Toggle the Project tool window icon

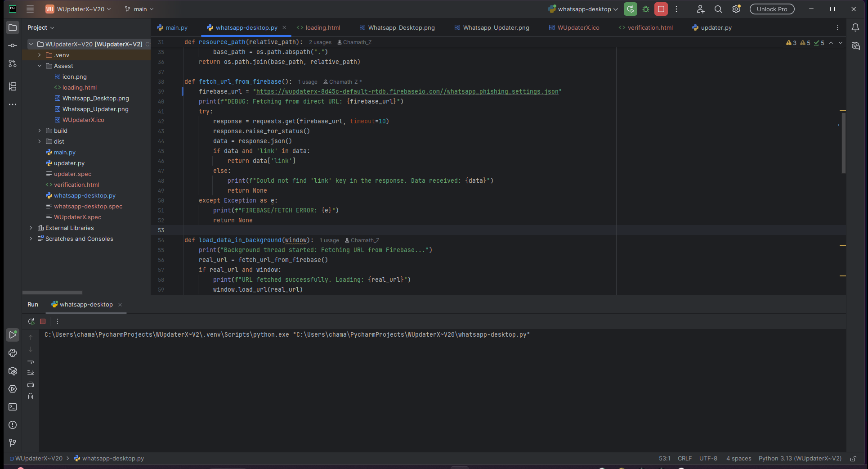pyautogui.click(x=13, y=27)
